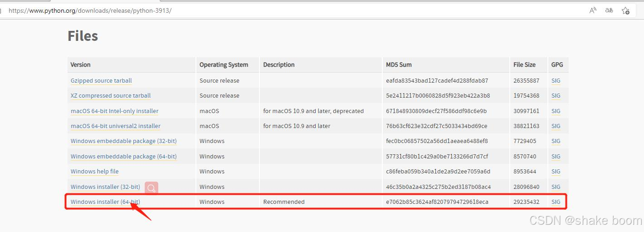Viewport: 644px width, 232px height.
Task: Open SIG link for macOS Intel-only installer
Action: pos(556,111)
